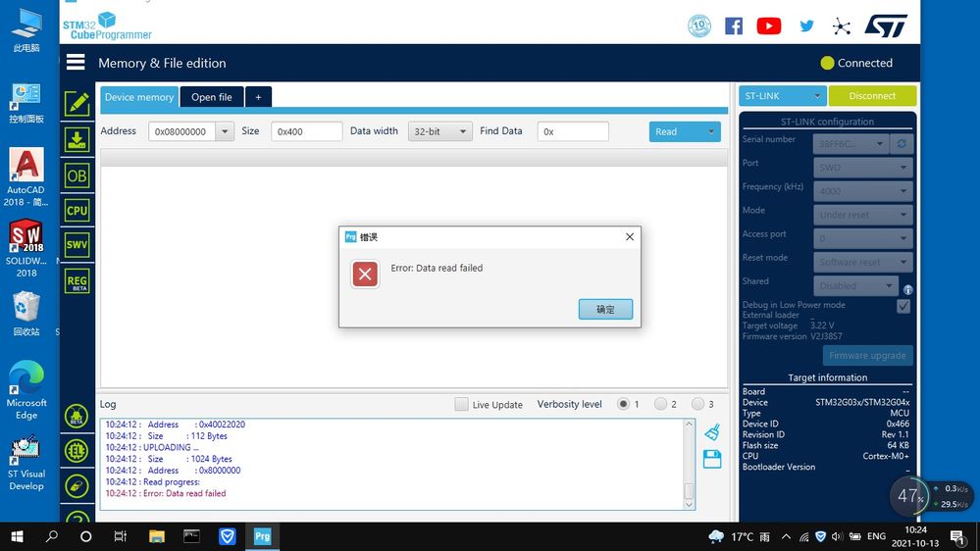Clear the log with broom icon
This screenshot has height=551, width=980.
click(x=712, y=431)
